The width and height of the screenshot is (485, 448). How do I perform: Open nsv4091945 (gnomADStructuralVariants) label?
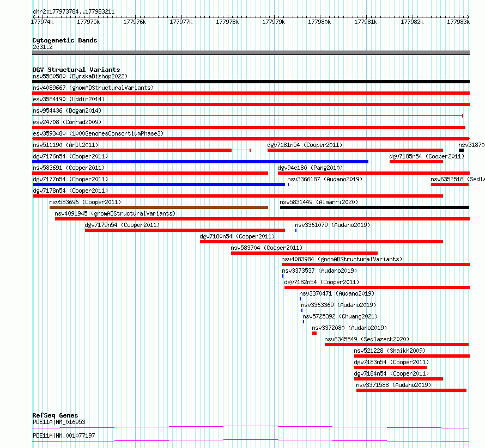tap(115, 213)
